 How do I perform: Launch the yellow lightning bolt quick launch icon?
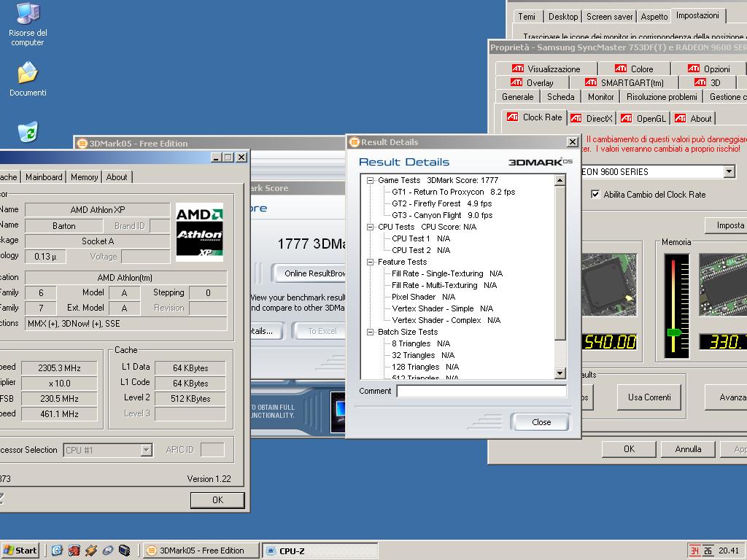click(91, 551)
